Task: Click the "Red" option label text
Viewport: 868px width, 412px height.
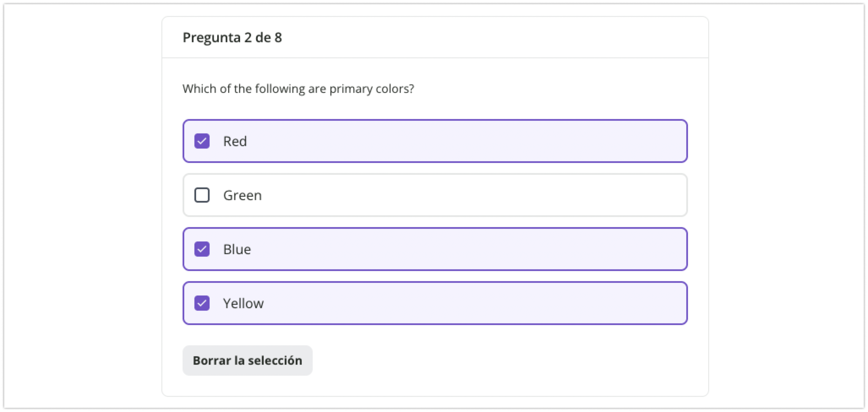Action: (x=235, y=141)
